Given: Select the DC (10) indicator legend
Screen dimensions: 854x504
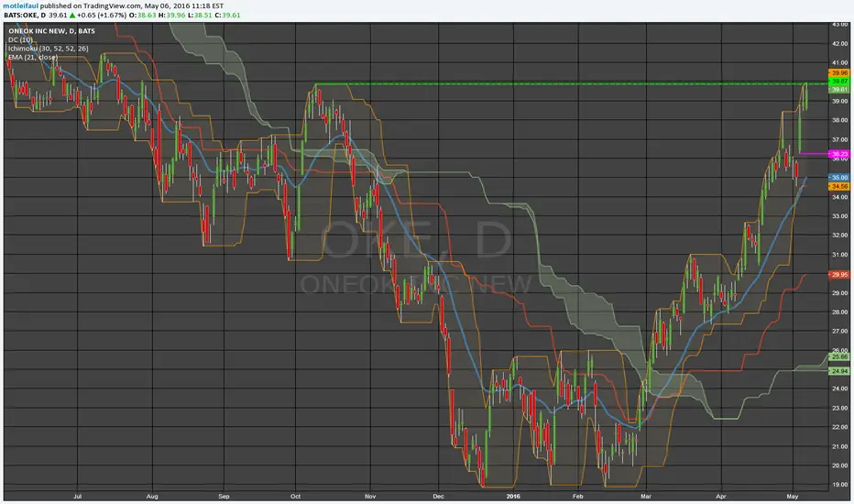Looking at the screenshot, I should (x=20, y=39).
